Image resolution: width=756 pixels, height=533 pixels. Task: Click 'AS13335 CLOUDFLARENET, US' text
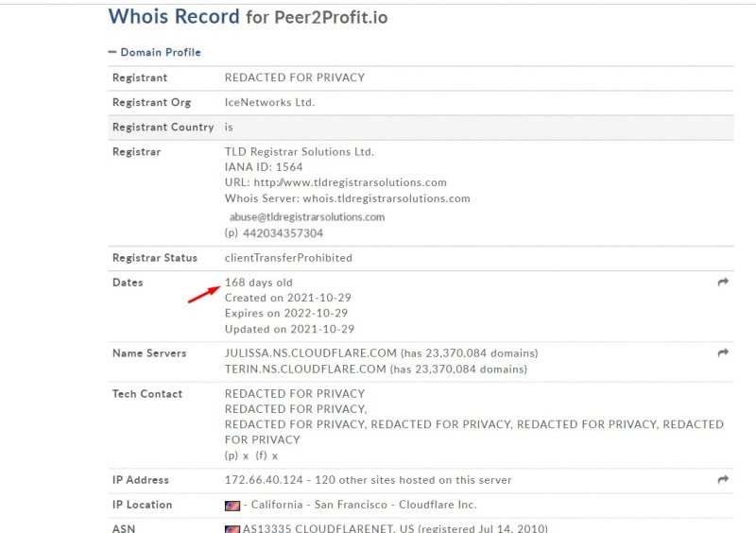point(328,528)
